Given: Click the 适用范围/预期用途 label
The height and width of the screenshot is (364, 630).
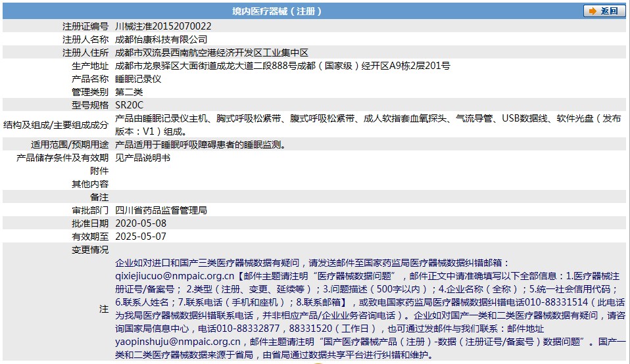Looking at the screenshot, I should (70, 145).
